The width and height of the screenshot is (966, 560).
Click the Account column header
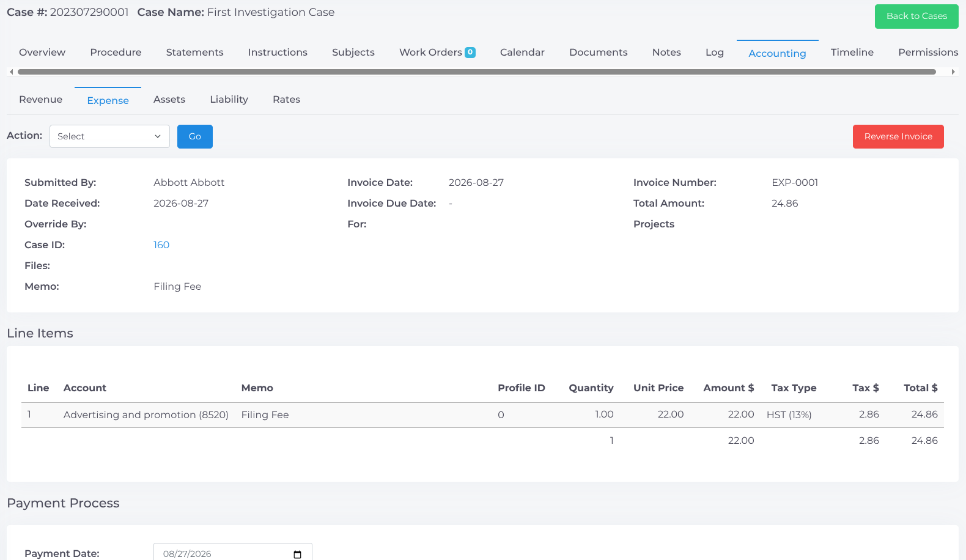pos(85,388)
